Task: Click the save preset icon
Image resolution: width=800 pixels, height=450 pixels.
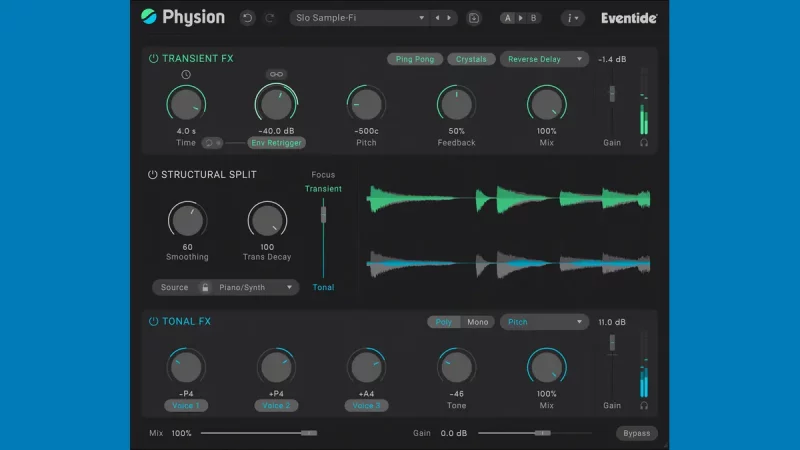Action: pyautogui.click(x=474, y=18)
